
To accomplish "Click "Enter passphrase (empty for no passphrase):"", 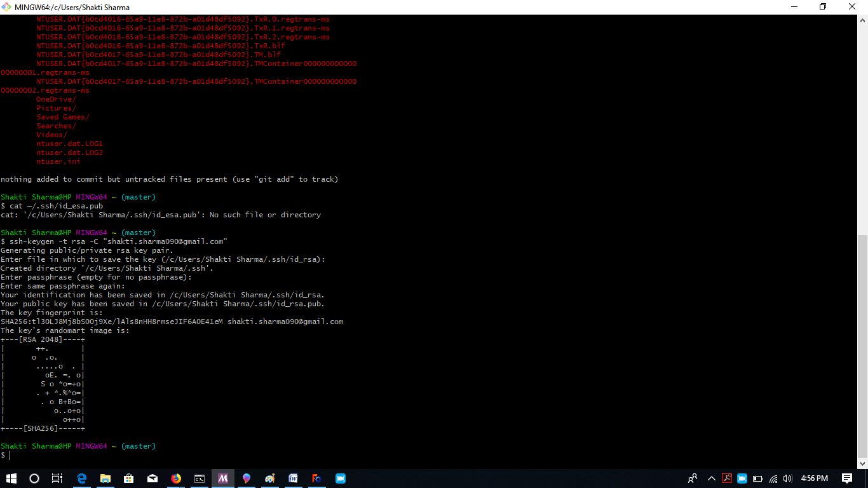I will (96, 277).
